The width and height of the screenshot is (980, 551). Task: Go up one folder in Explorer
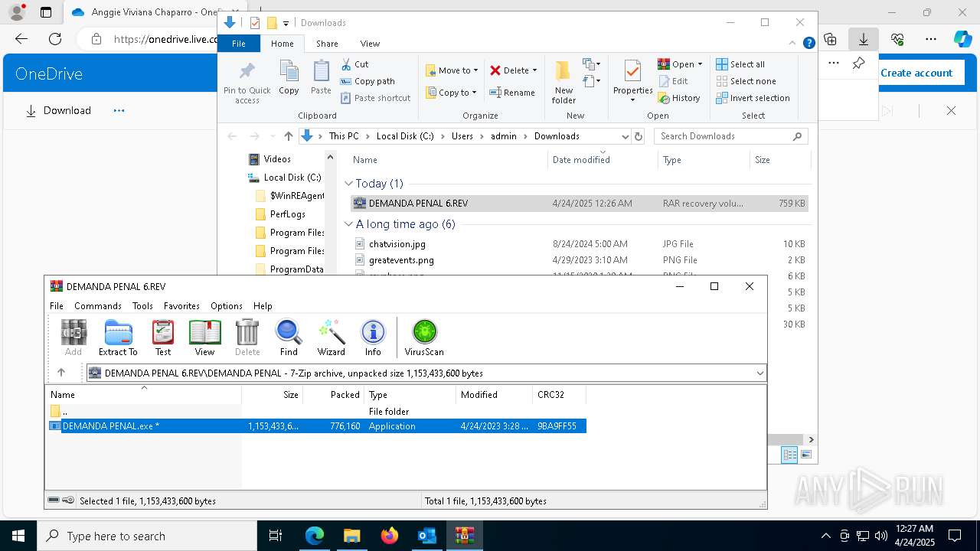[288, 136]
